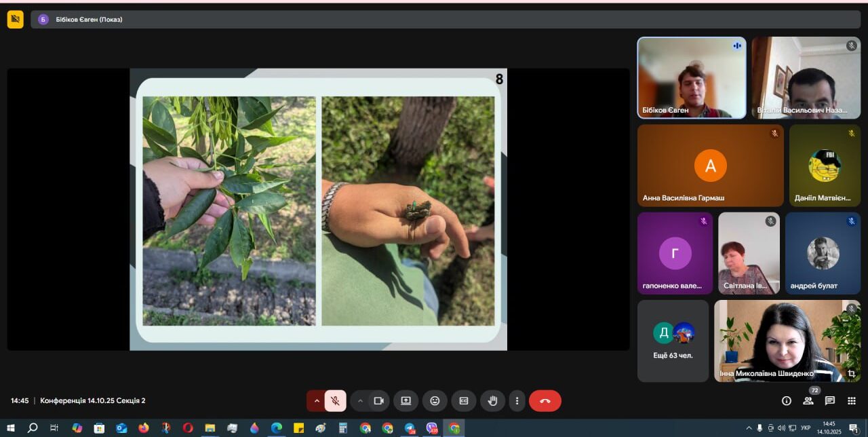The height and width of the screenshot is (437, 868).
Task: Click the shared presentation slide 8
Action: (318, 209)
